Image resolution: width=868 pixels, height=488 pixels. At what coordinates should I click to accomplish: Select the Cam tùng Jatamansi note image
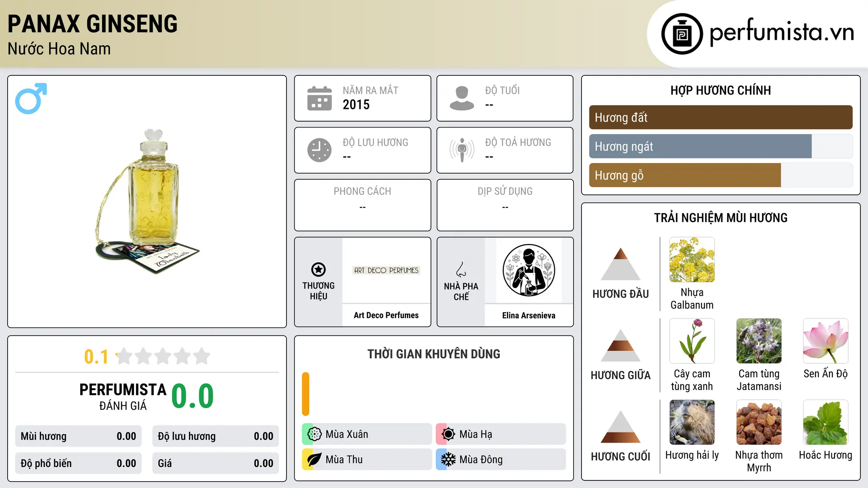coord(759,341)
